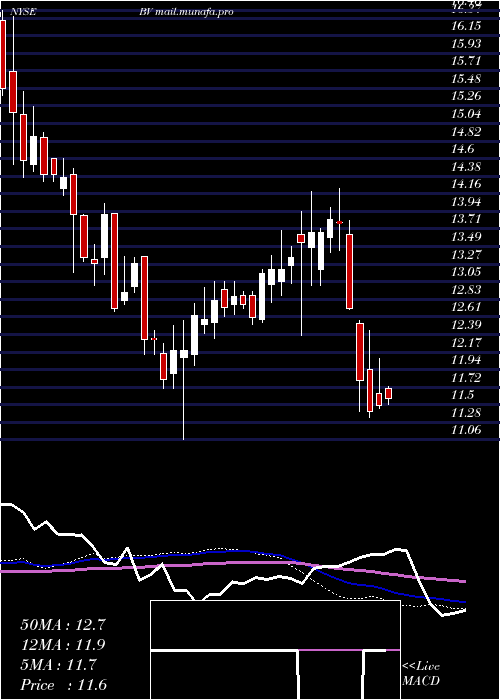The width and height of the screenshot is (500, 700).
Task: Select the 12.39 price axis label
Action: tap(466, 325)
